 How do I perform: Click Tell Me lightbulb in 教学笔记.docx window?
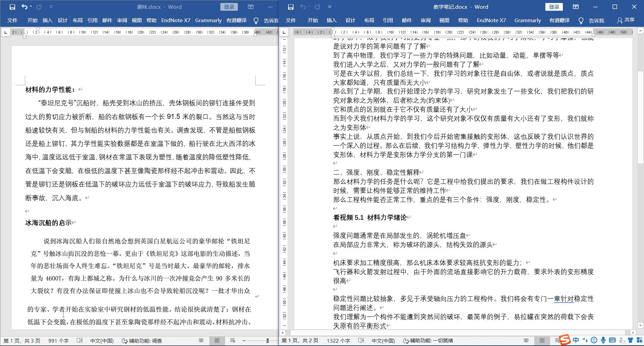click(x=581, y=20)
